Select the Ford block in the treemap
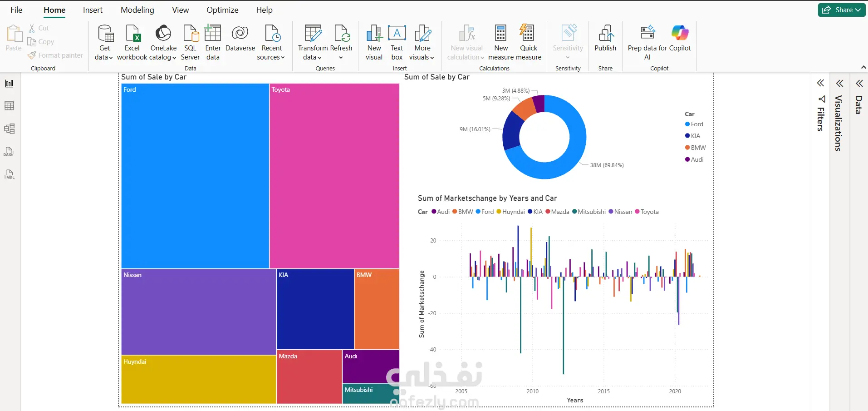This screenshot has width=868, height=411. click(195, 176)
